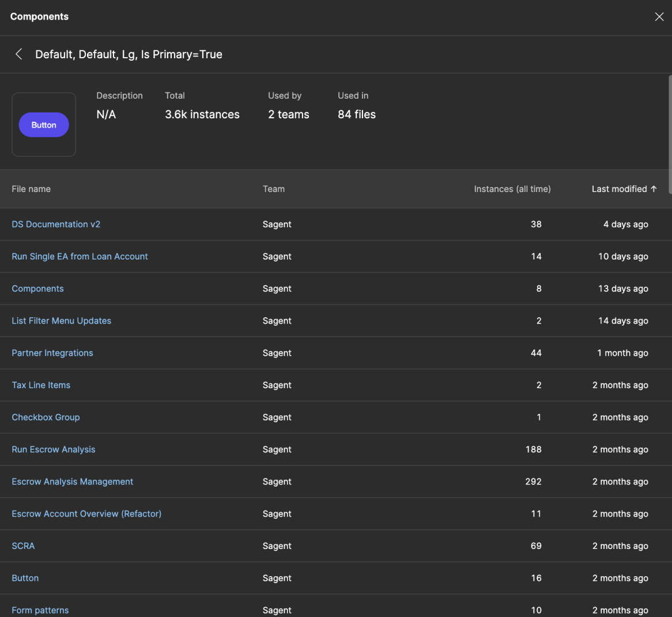Open List Filter Menu Updates file
Image resolution: width=672 pixels, height=617 pixels.
click(x=61, y=321)
